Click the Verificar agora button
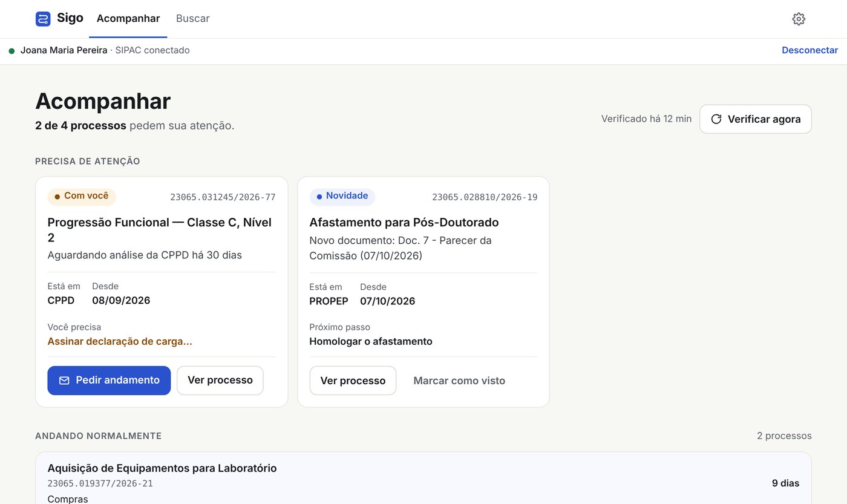This screenshot has width=847, height=504. pos(756,119)
